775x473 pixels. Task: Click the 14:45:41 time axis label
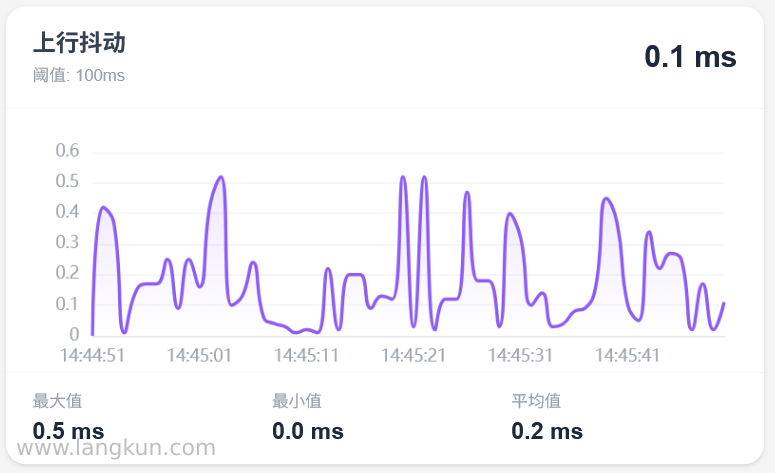(x=628, y=355)
